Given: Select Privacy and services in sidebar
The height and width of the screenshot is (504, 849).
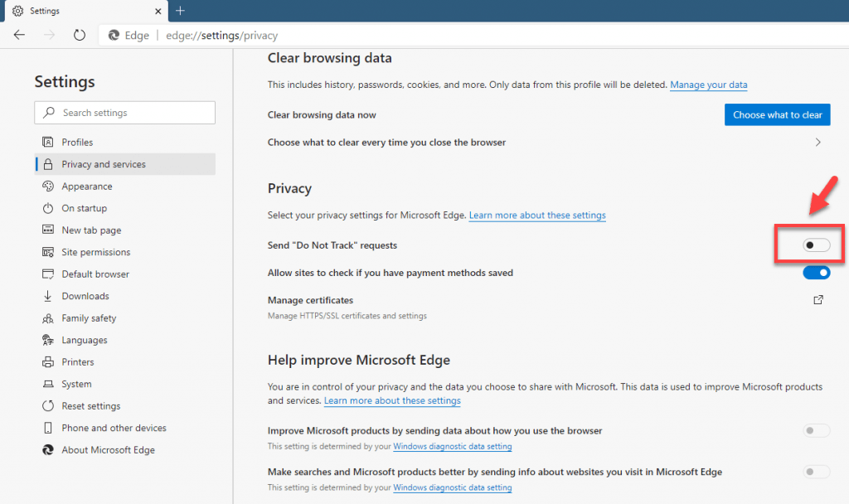Looking at the screenshot, I should tap(104, 163).
